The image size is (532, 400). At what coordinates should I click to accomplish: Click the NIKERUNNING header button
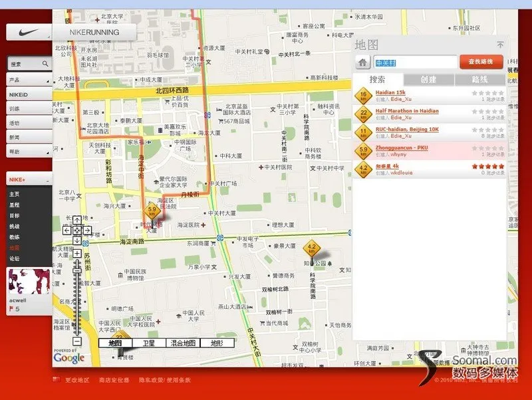[94, 33]
